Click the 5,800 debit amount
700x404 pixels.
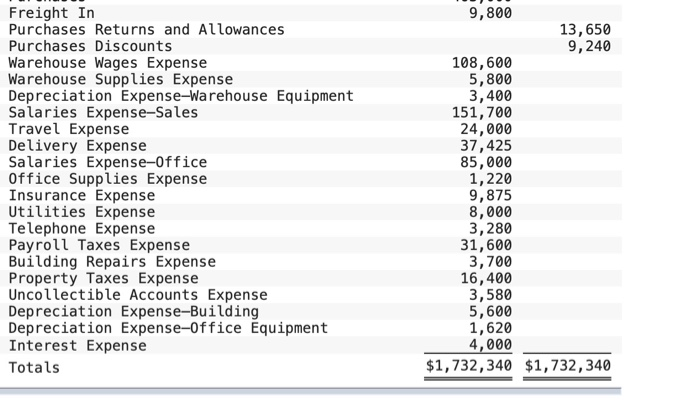click(x=490, y=79)
